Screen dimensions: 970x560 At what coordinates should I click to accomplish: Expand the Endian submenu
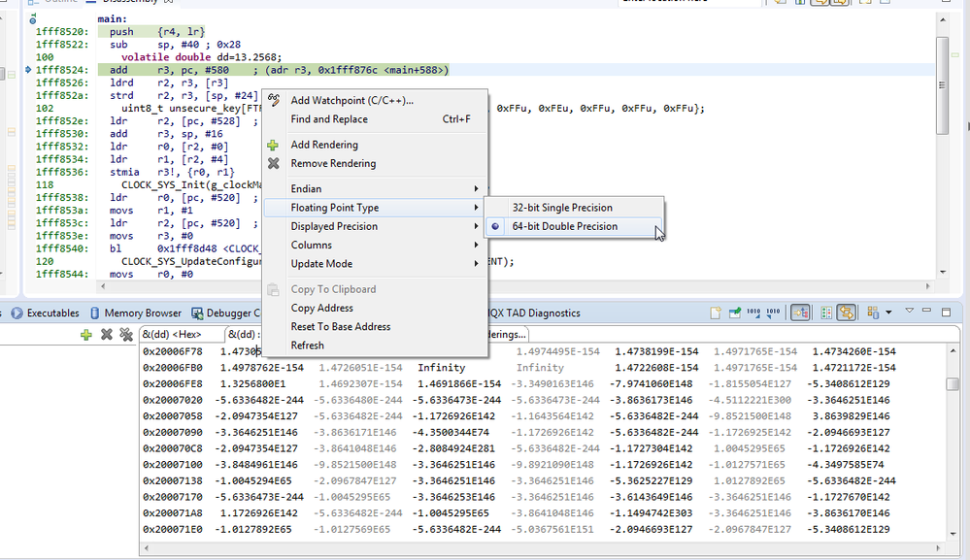(376, 188)
